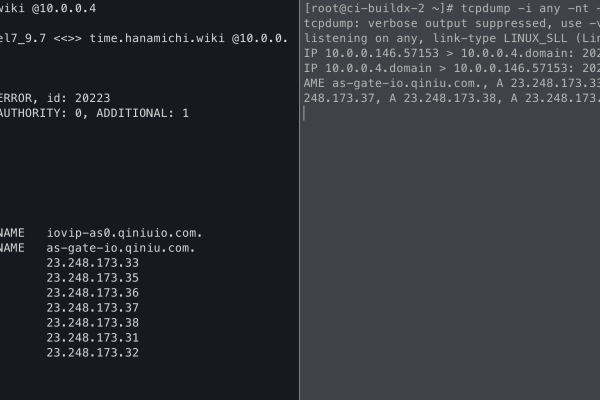
Task: Click the 'IP 10.0.0.4.domain >' reply line
Action: click(450, 68)
